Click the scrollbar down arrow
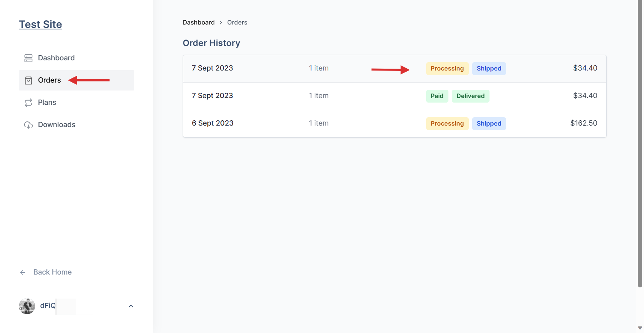Viewport: 644px width, 333px height. coord(640,328)
